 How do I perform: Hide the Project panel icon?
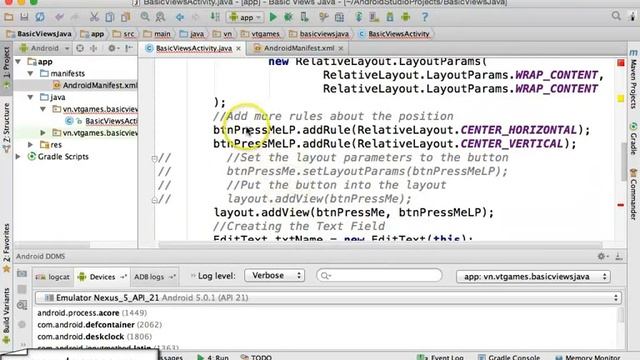129,48
